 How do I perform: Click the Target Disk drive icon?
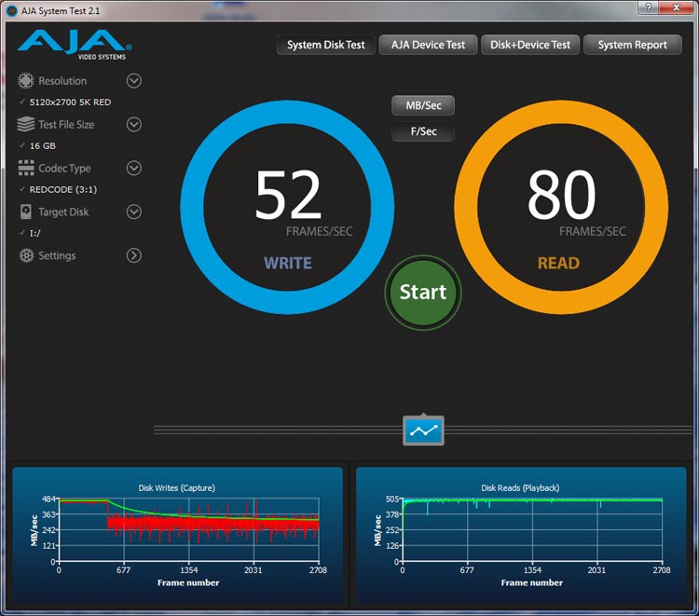click(26, 212)
